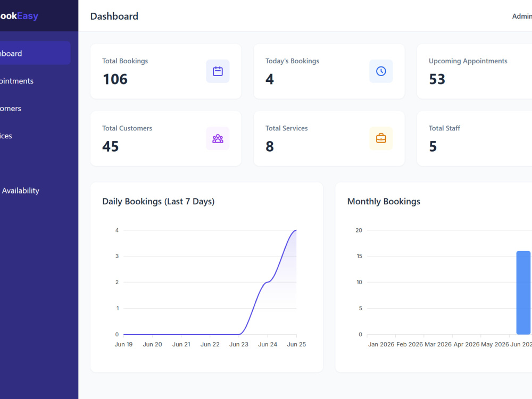Image resolution: width=532 pixels, height=399 pixels.
Task: Select the Total Bookings card value 106
Action: pyautogui.click(x=115, y=79)
